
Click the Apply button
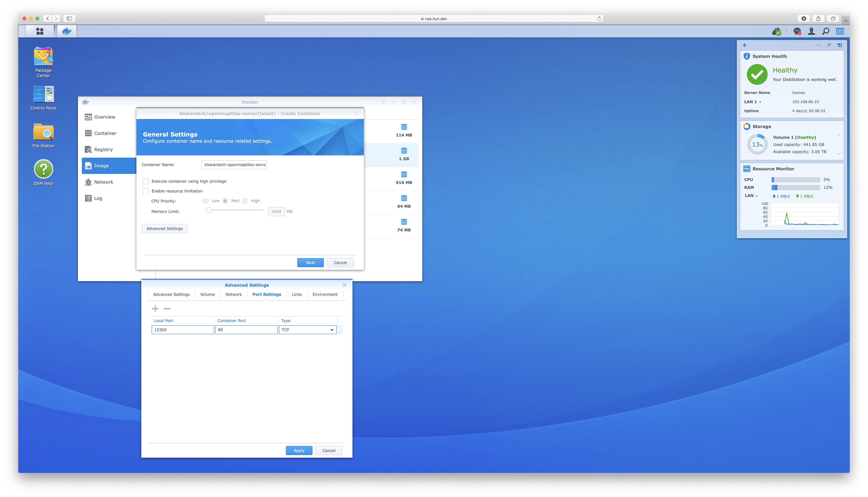[299, 451]
